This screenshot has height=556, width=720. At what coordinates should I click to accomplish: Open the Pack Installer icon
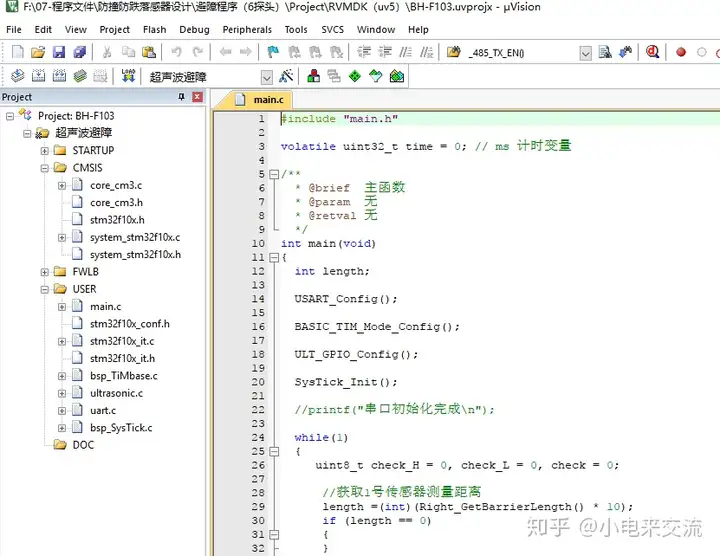click(x=397, y=75)
